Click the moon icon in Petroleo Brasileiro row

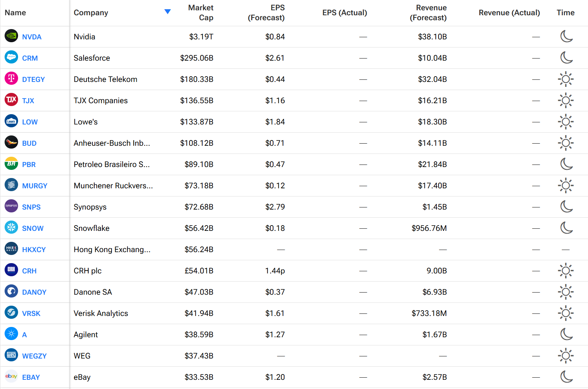click(566, 164)
